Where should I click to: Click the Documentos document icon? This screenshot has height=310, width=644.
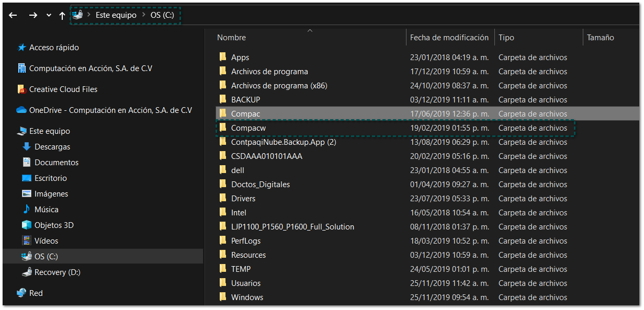(x=27, y=163)
